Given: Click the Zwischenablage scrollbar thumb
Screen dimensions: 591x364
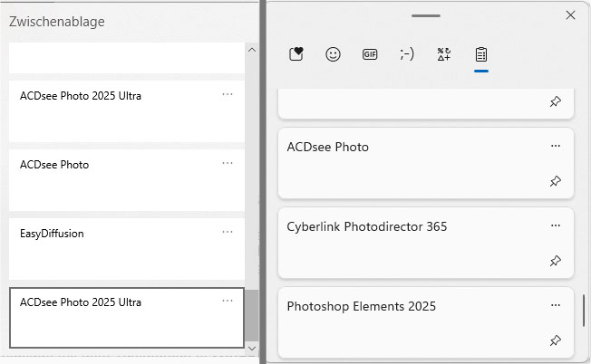Looking at the screenshot, I should pyautogui.click(x=252, y=315).
